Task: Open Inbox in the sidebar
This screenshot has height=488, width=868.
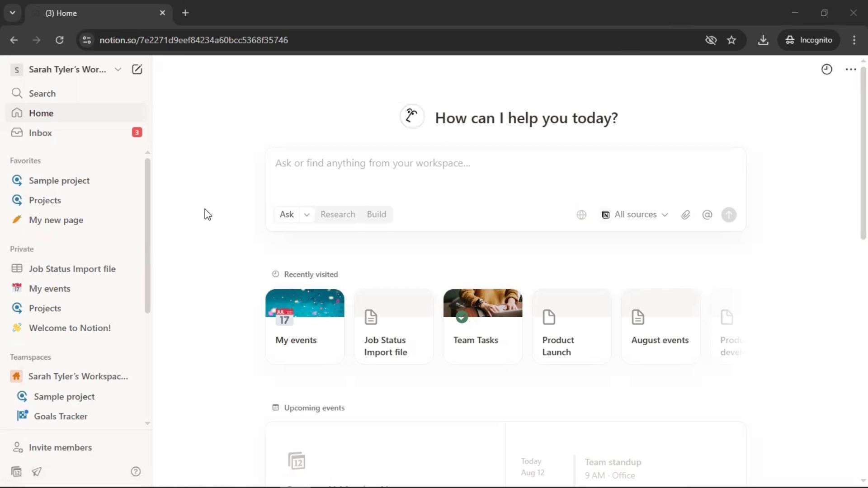Action: (40, 133)
